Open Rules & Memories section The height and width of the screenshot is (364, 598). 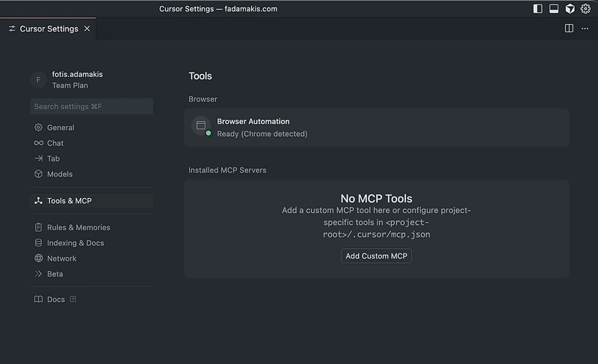click(91, 227)
